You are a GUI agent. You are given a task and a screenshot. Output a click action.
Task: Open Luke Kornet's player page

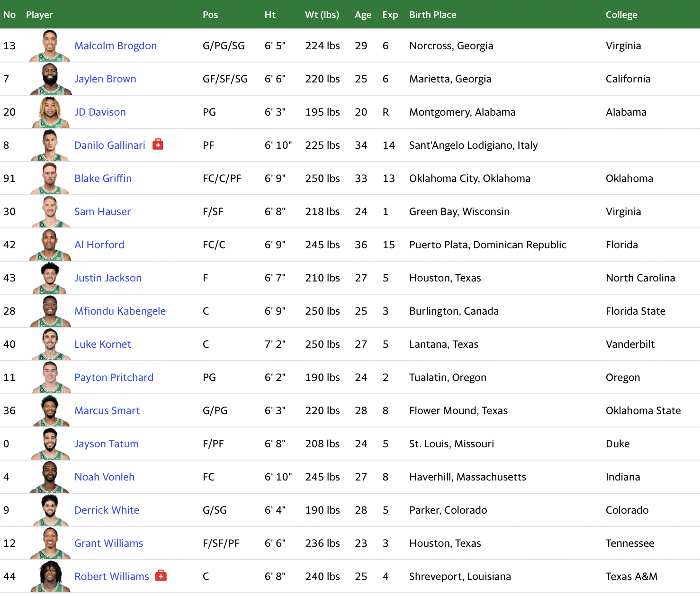tap(103, 344)
